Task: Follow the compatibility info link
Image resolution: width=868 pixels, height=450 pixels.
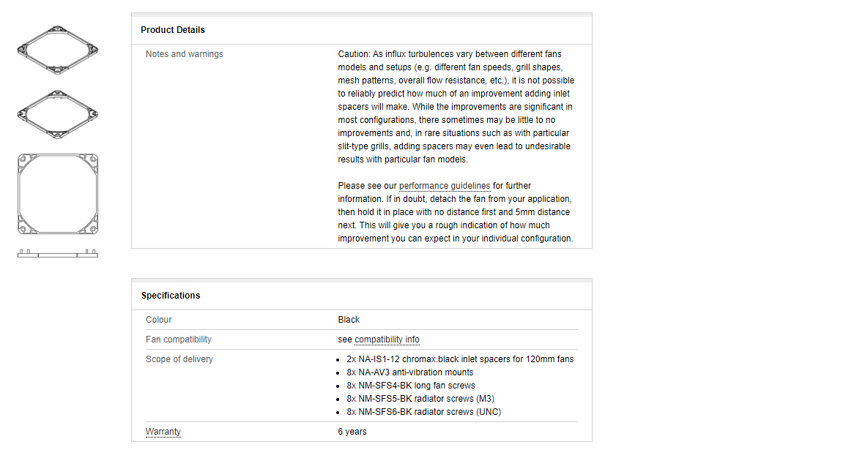Action: click(x=387, y=340)
